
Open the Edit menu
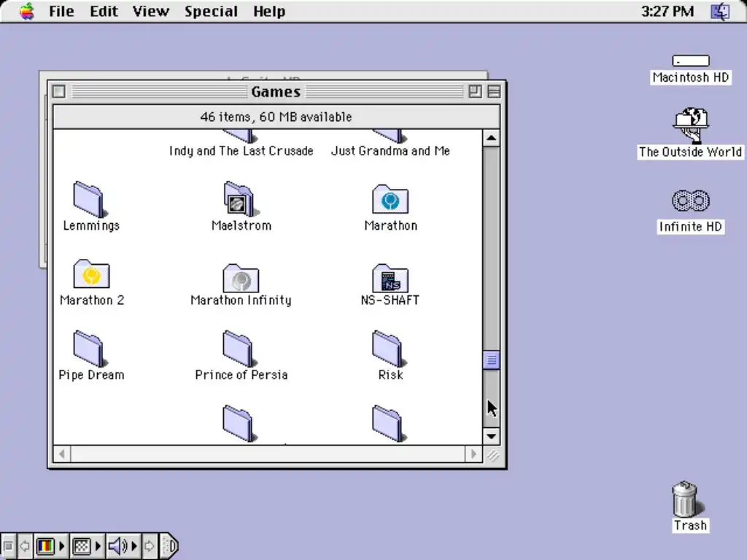coord(104,11)
